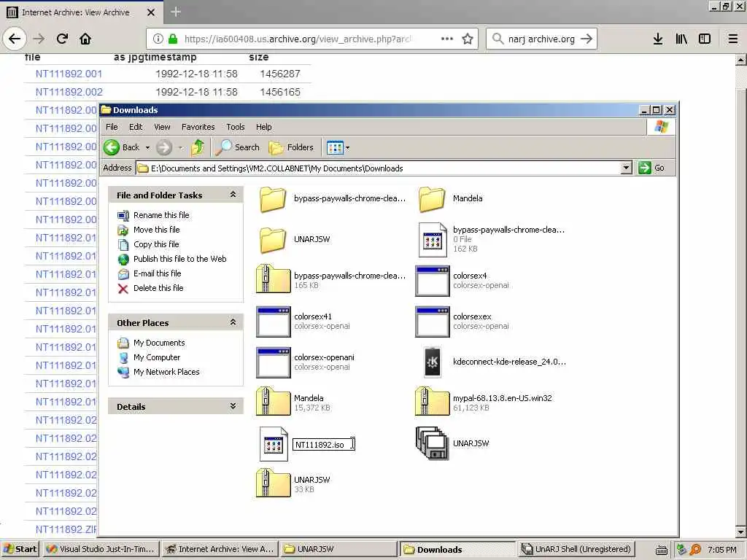Open the page actions three-dot menu
The height and width of the screenshot is (560, 747).
tap(447, 39)
